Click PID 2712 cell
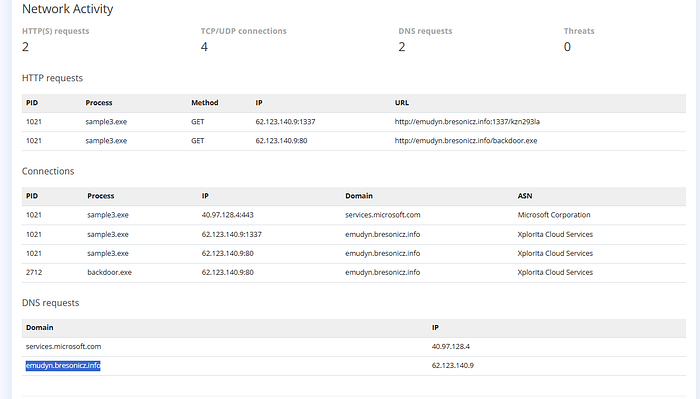 (x=34, y=272)
